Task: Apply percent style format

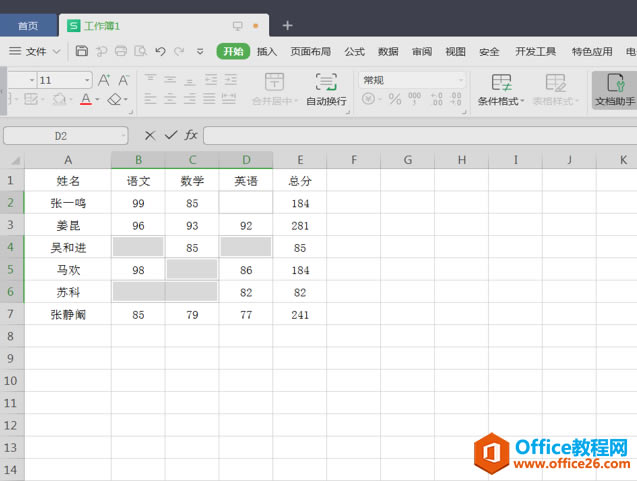Action: click(394, 99)
